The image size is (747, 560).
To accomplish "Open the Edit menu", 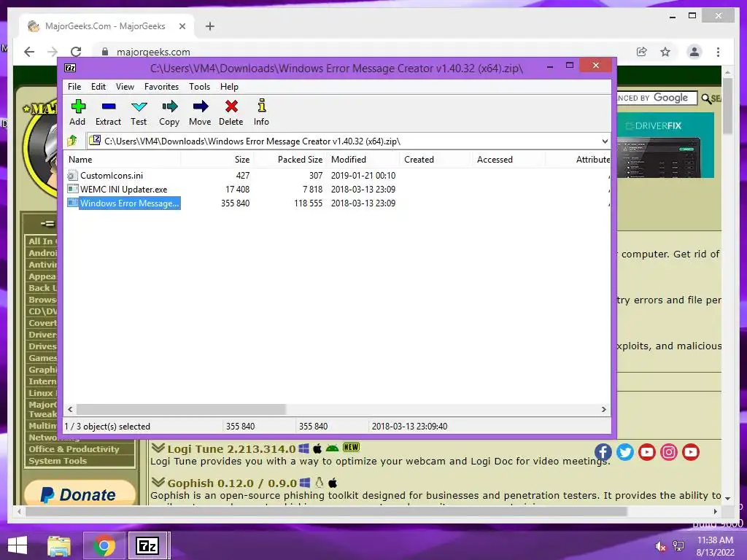I will point(98,87).
